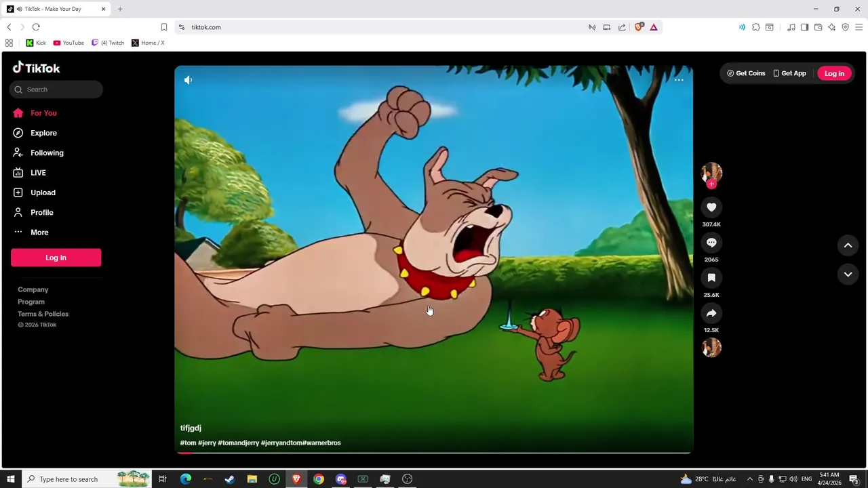Open the Brave Wallet icon
The height and width of the screenshot is (488, 868).
point(818,27)
